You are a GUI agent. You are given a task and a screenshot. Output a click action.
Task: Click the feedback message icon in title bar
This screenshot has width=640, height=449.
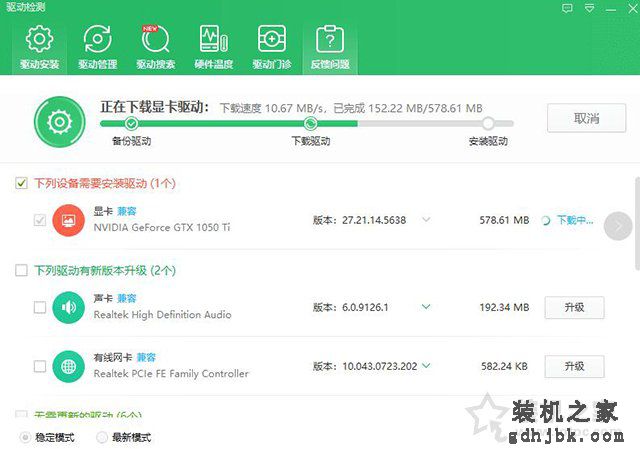click(x=567, y=8)
